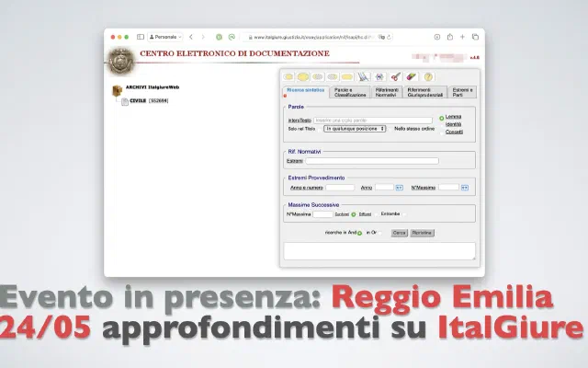Show the Safari tab overview icon
The height and width of the screenshot is (368, 588).
click(x=476, y=37)
